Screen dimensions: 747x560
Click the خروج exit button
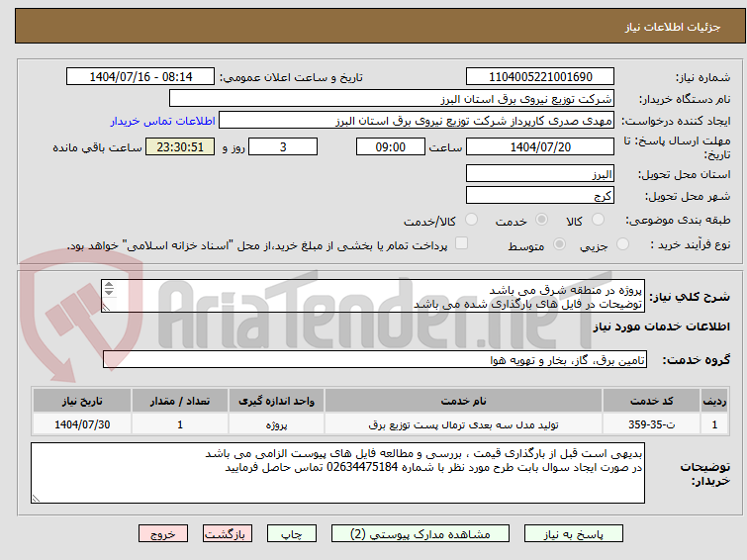pyautogui.click(x=163, y=534)
